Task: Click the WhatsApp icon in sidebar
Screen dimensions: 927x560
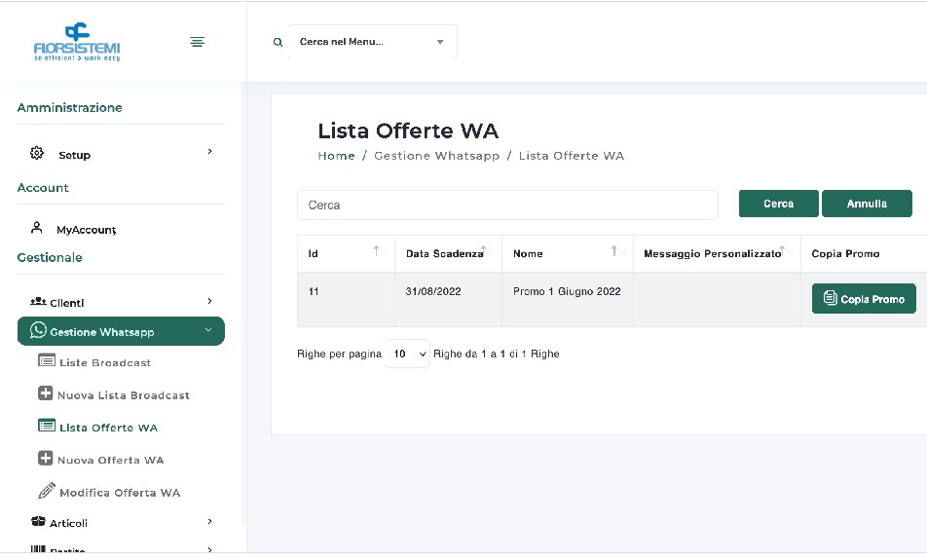Action: [38, 331]
